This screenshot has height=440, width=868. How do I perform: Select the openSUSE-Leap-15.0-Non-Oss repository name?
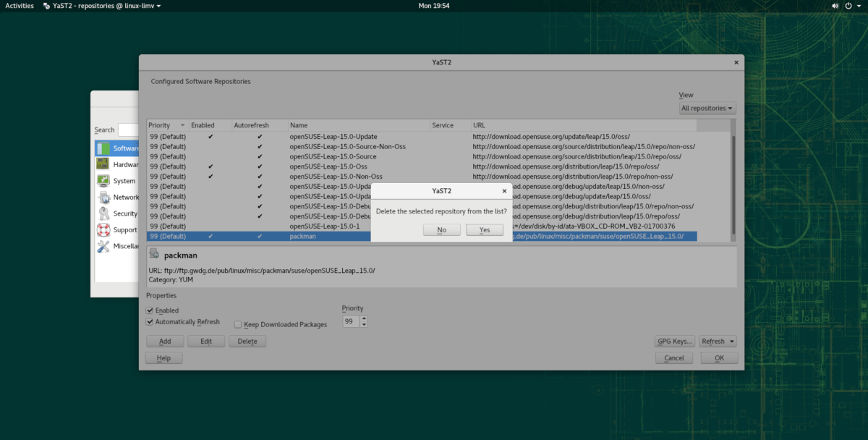pyautogui.click(x=336, y=176)
